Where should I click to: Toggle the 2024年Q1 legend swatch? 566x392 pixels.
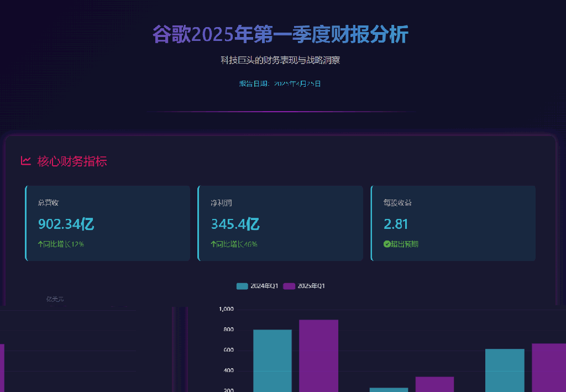242,286
